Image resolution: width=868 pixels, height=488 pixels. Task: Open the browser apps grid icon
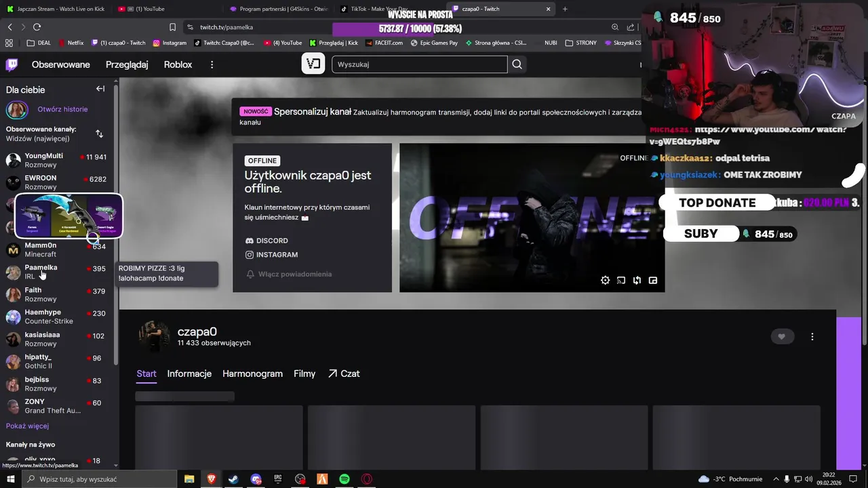click(9, 43)
